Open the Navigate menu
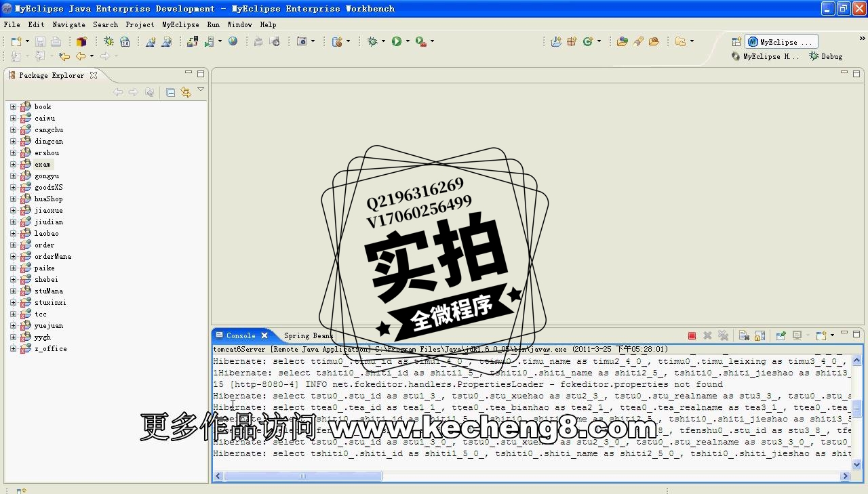 [x=68, y=24]
